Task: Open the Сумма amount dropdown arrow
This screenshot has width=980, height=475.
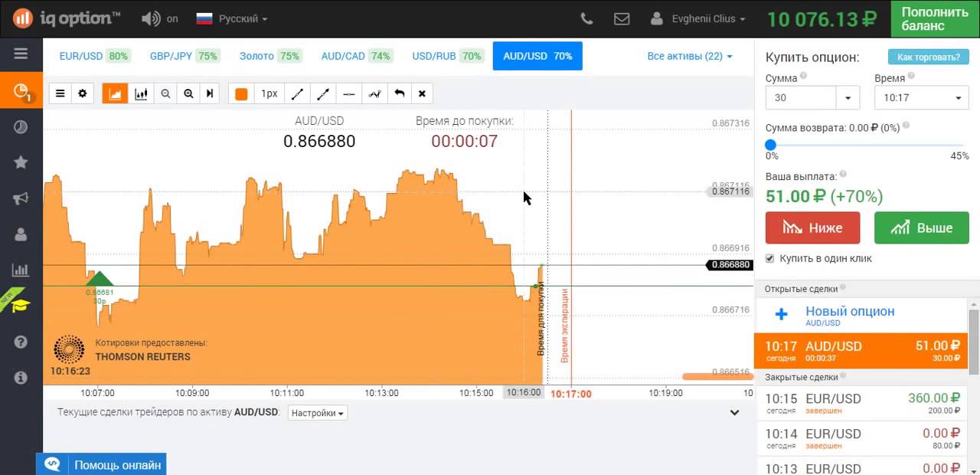Action: click(848, 98)
